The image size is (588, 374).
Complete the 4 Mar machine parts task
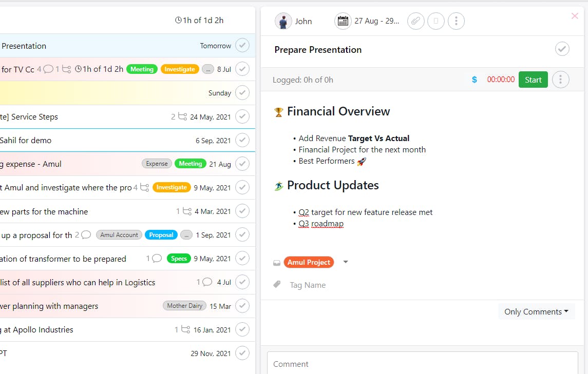pyautogui.click(x=242, y=211)
